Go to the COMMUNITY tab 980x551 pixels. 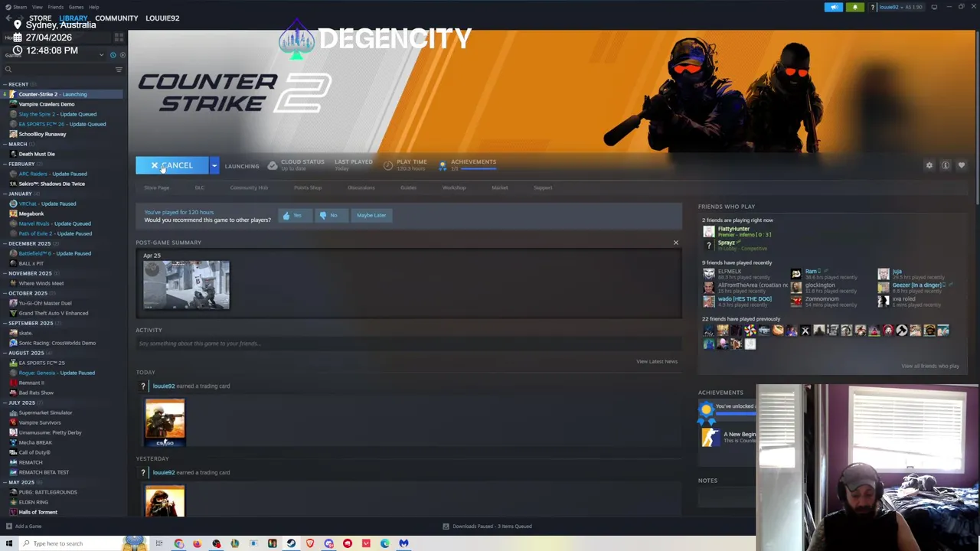click(116, 18)
